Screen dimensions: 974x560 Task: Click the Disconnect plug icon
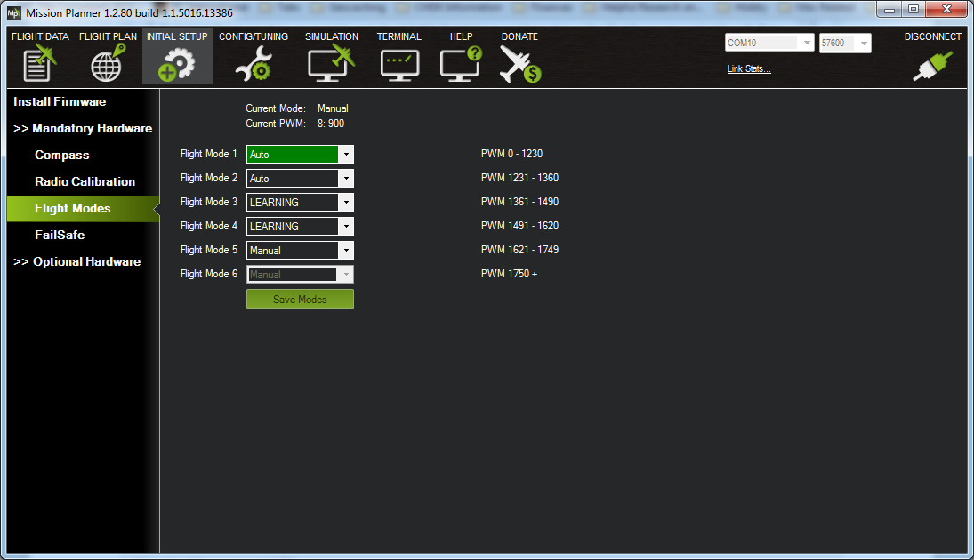point(932,66)
